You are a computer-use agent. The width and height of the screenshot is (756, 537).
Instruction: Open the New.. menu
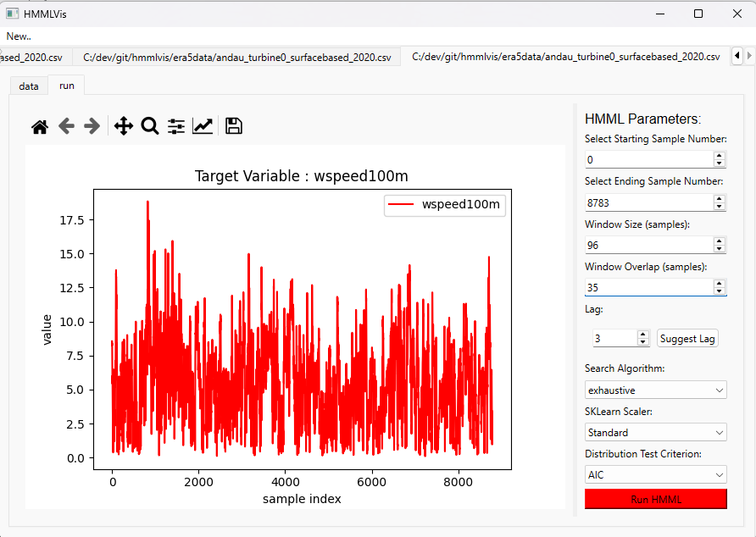(19, 36)
